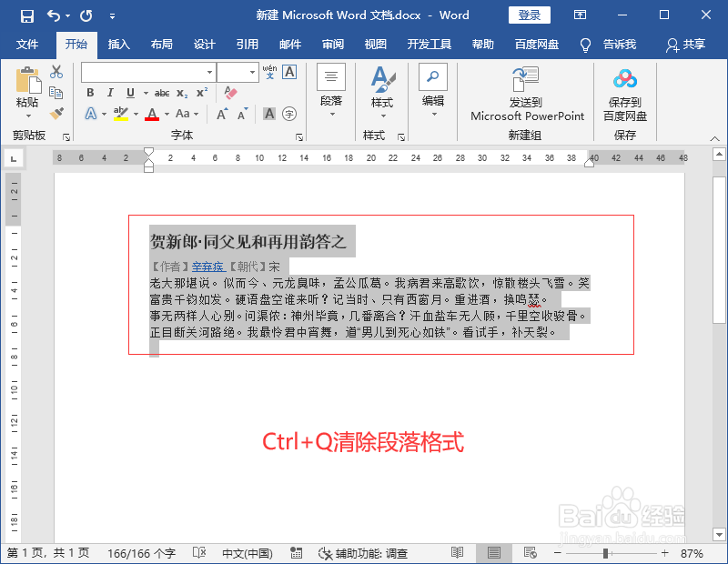The height and width of the screenshot is (564, 728).
Task: Click the Grow Font icon
Action: [222, 114]
